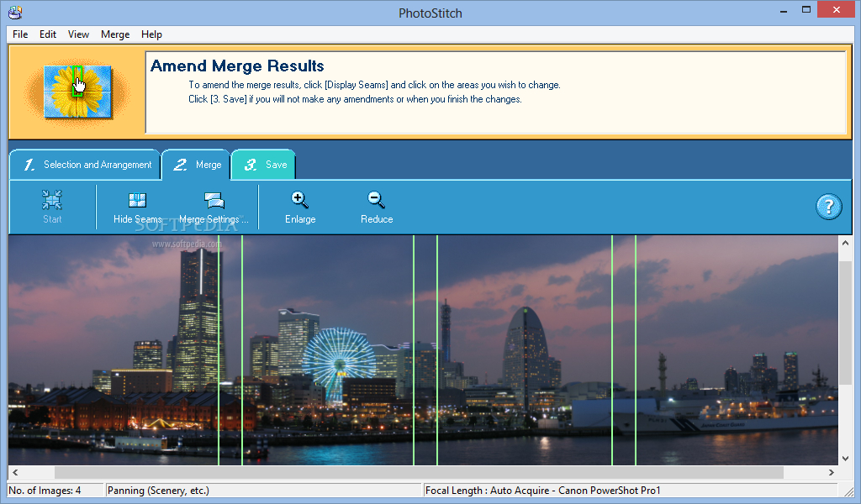Image resolution: width=861 pixels, height=504 pixels.
Task: Open the File menu
Action: (x=20, y=34)
